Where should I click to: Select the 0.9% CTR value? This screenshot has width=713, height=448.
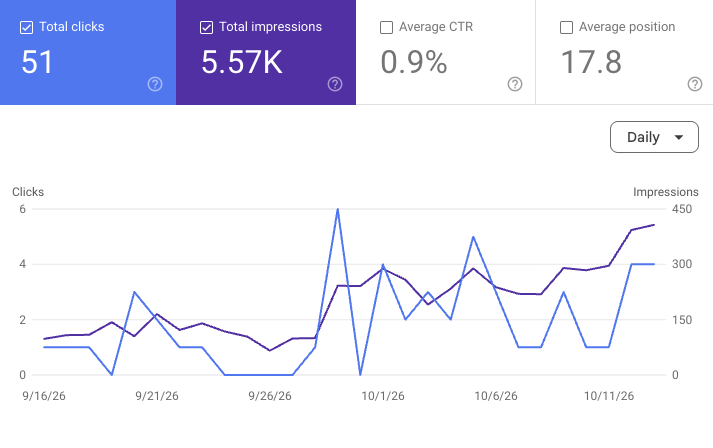click(x=414, y=62)
